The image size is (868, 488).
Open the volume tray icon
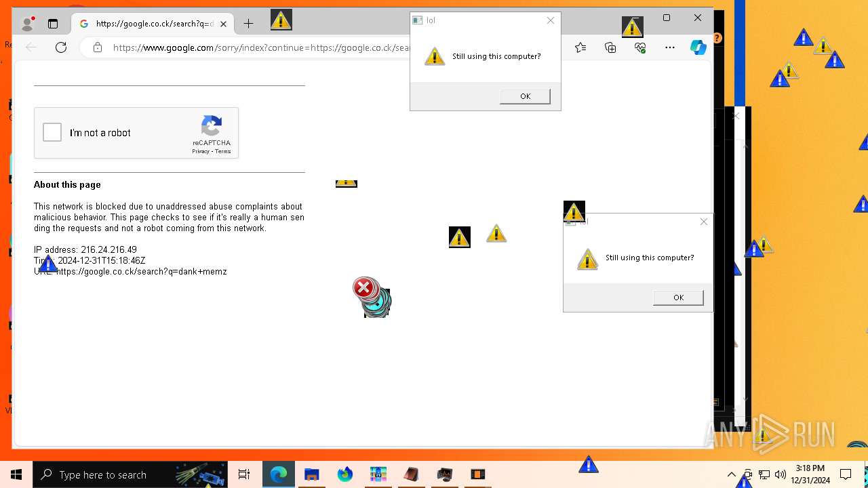(781, 474)
